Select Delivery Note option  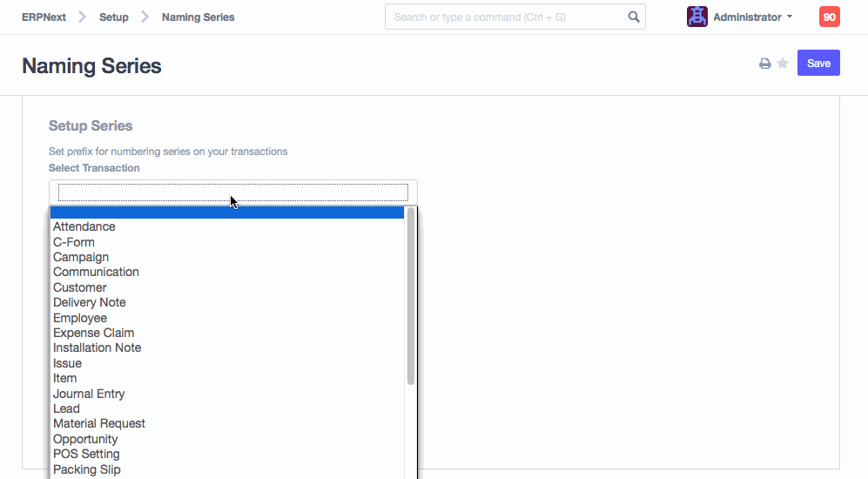pyautogui.click(x=90, y=302)
